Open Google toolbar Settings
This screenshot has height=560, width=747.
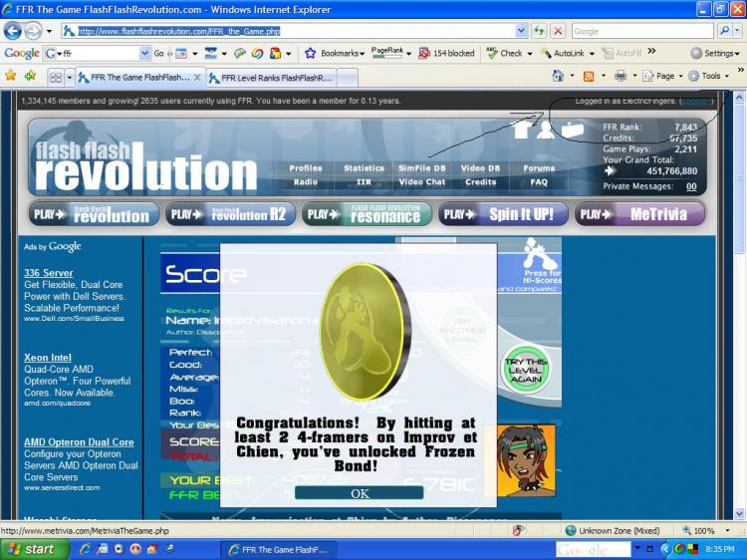(714, 54)
